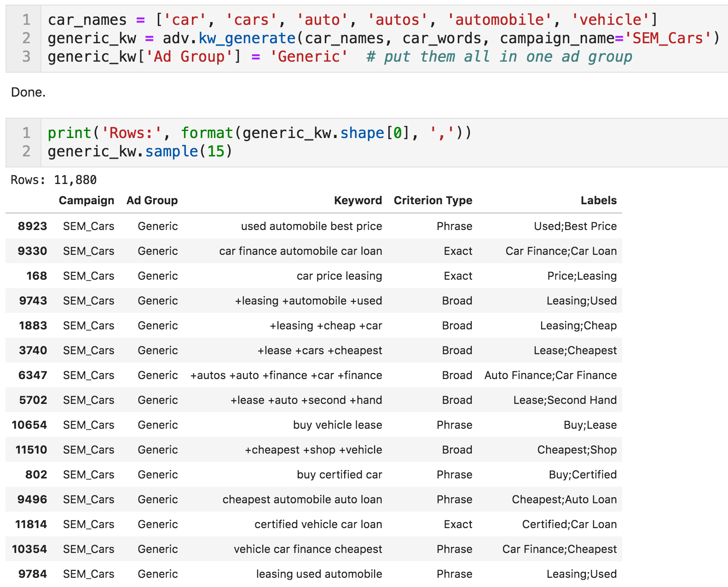The width and height of the screenshot is (728, 587).
Task: Click keyword 'buy vehicle lease'
Action: [338, 425]
